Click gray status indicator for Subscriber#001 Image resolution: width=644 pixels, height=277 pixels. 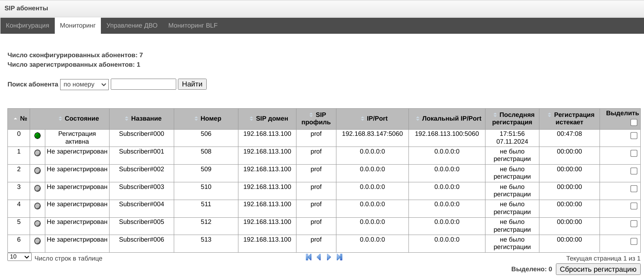[x=37, y=153]
